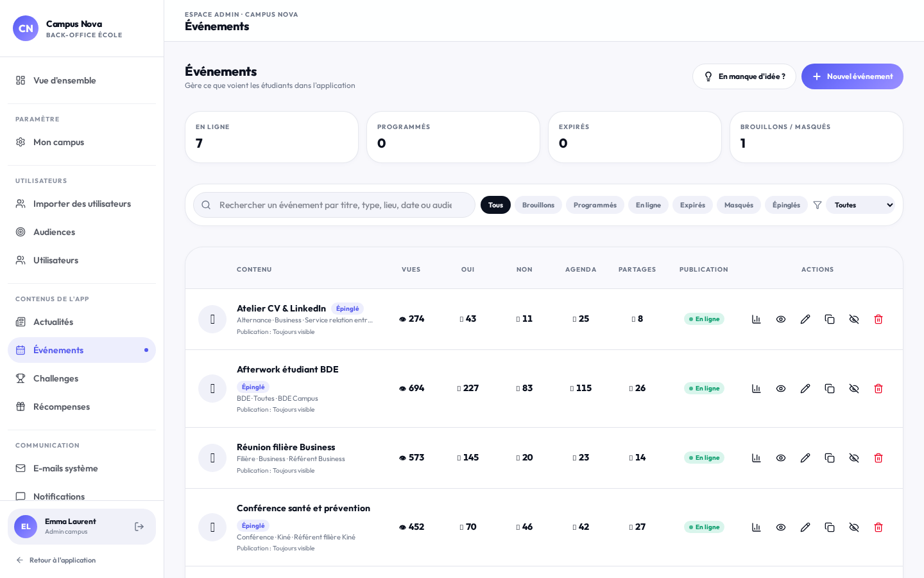Duplicate the Réunion filière Business event
924x578 pixels.
click(830, 458)
